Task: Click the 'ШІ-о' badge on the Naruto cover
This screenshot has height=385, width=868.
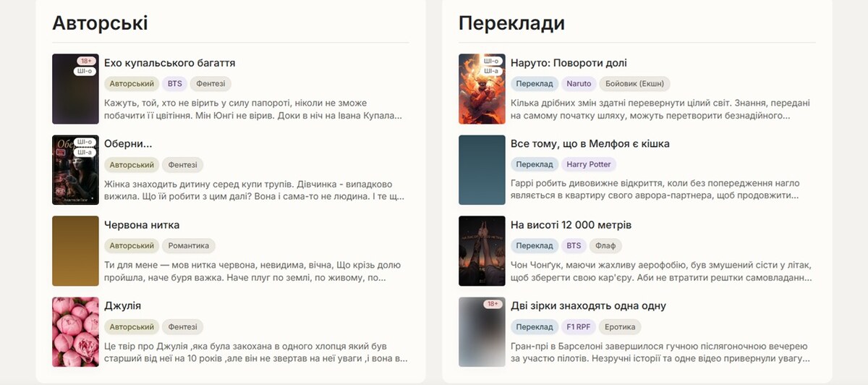Action: pos(491,62)
